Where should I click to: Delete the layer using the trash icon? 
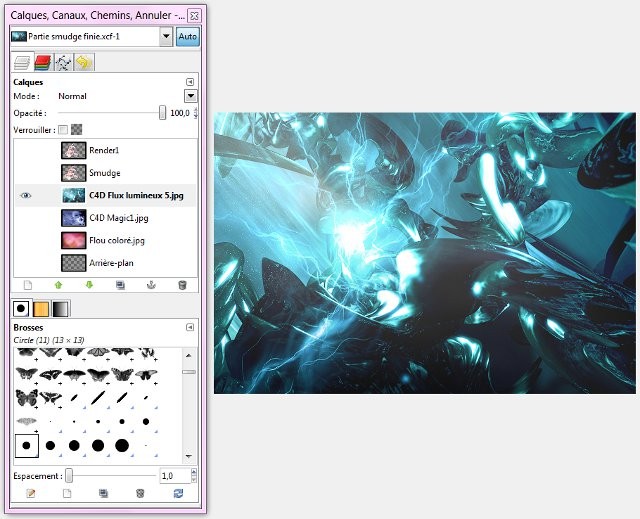[182, 285]
